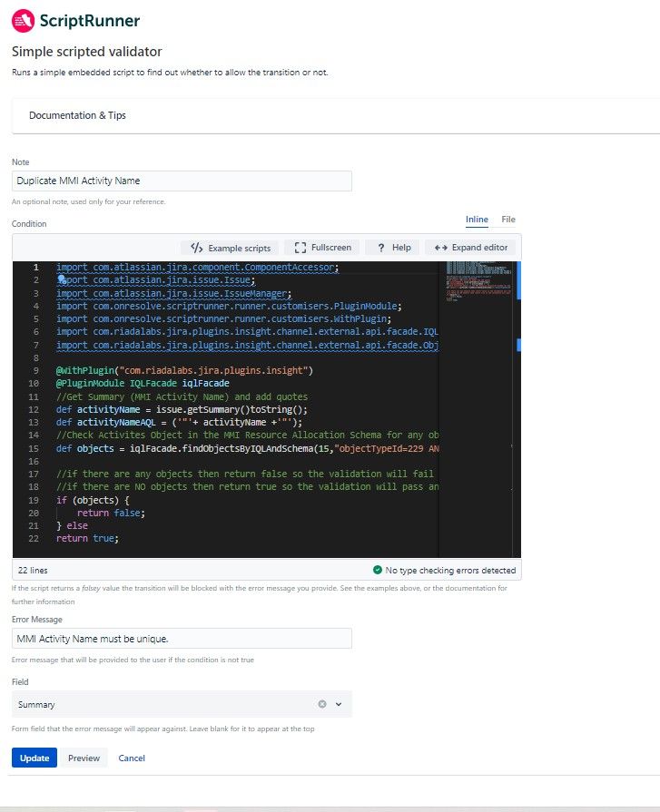Click the "return false;" code line

point(111,513)
